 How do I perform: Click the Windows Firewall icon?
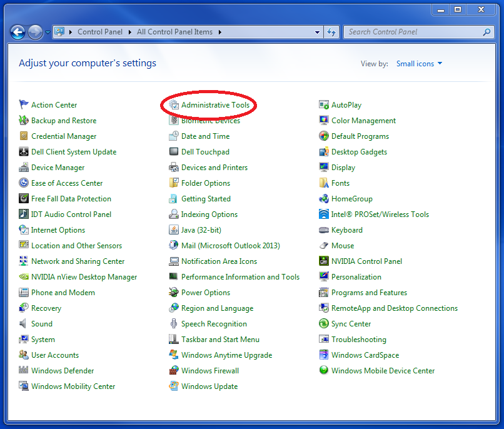[174, 370]
